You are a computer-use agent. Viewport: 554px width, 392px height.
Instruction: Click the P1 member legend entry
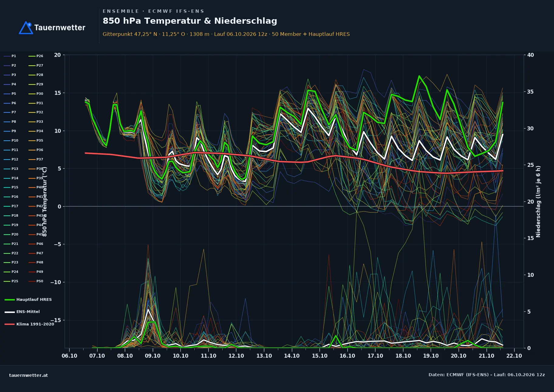[10, 56]
